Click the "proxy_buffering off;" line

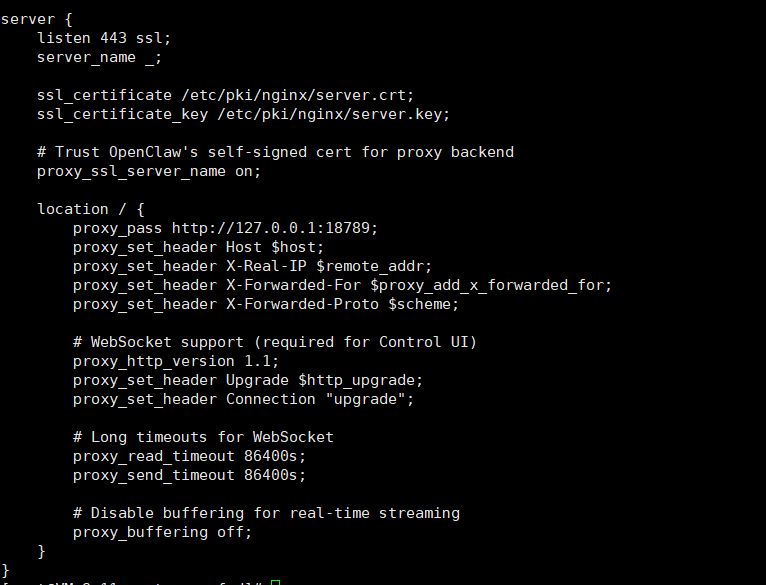click(162, 532)
